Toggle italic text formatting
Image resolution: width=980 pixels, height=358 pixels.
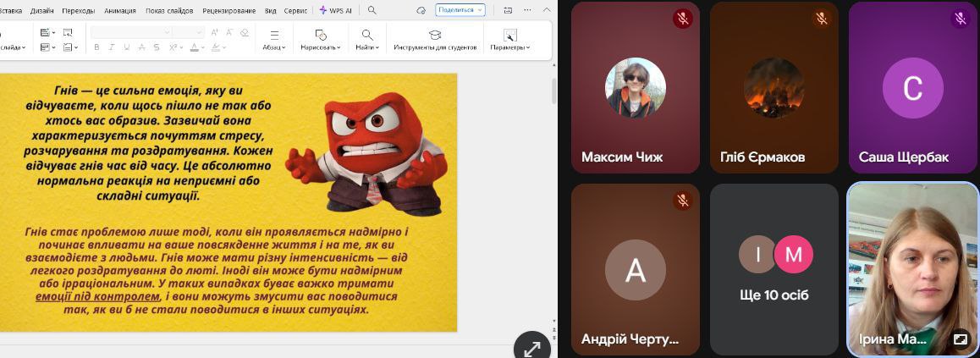tap(111, 47)
